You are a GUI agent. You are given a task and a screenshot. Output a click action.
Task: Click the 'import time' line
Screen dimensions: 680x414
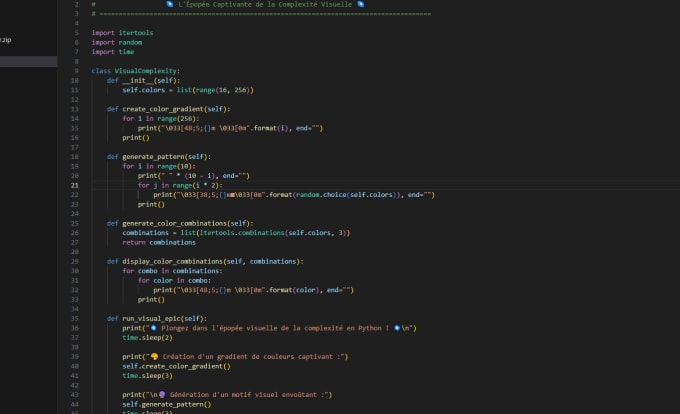[x=113, y=52]
